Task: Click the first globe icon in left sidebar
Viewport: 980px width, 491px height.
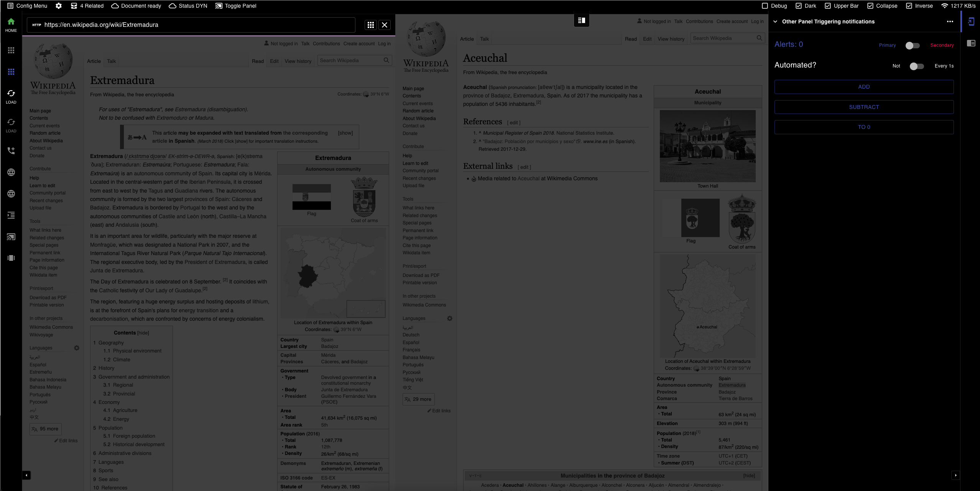Action: 11,172
